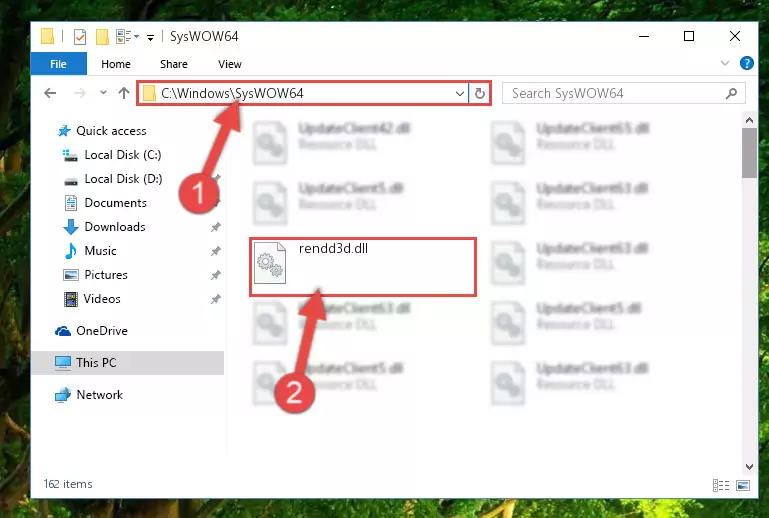Open Videos in the navigation pane
This screenshot has height=518, width=769.
[102, 299]
